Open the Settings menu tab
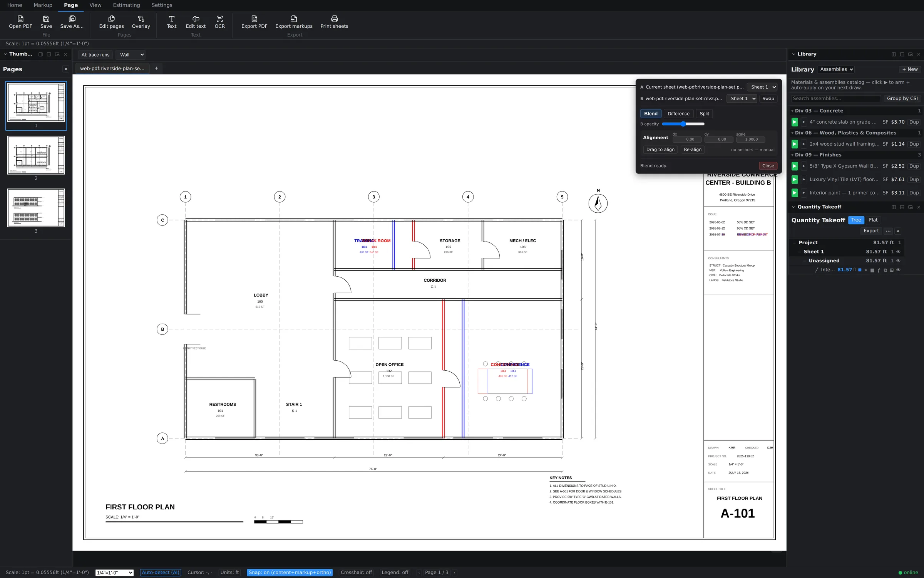 pos(162,5)
